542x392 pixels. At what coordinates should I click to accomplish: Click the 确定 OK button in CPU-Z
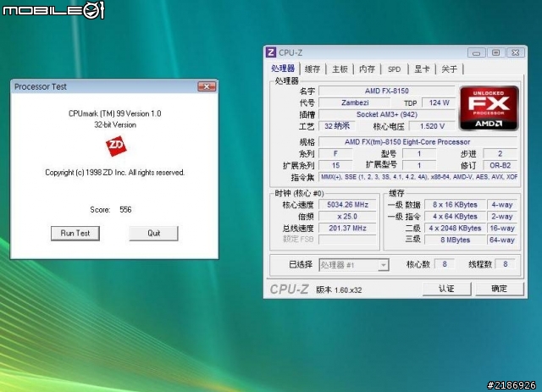[500, 289]
